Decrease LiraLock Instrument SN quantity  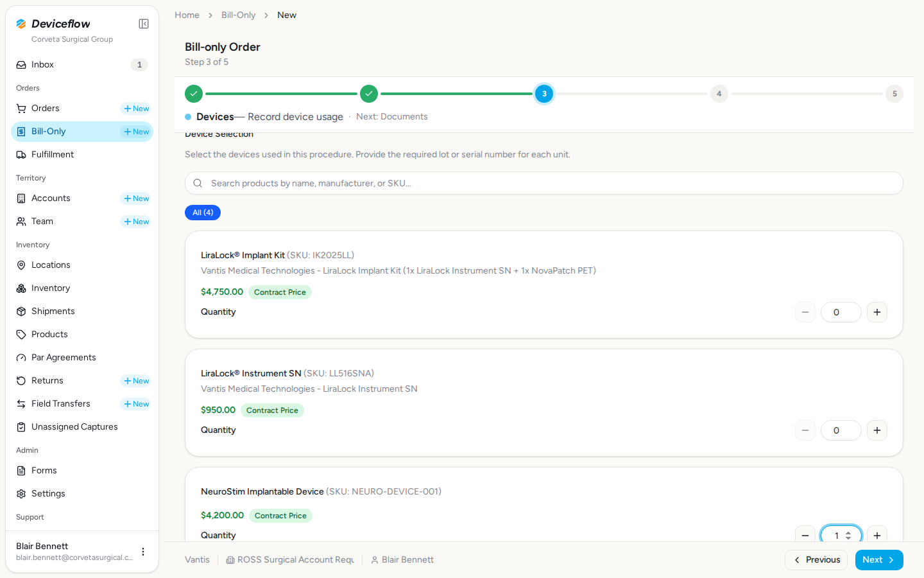pos(805,430)
